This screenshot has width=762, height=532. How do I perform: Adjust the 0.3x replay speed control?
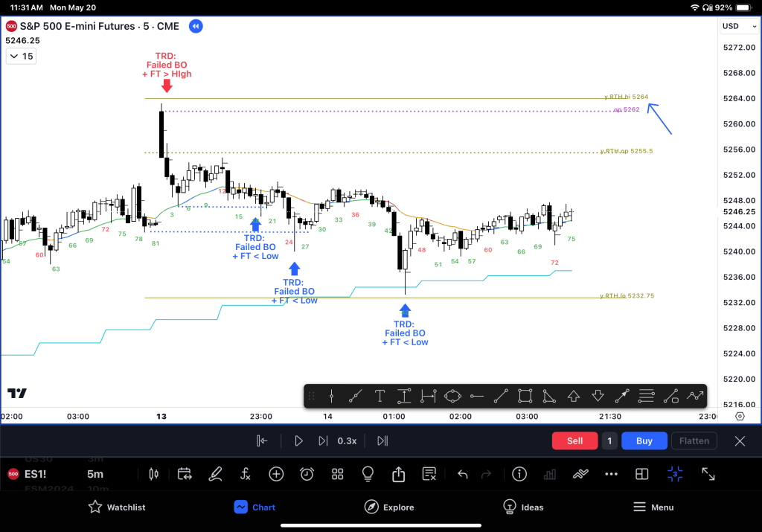[x=347, y=440]
